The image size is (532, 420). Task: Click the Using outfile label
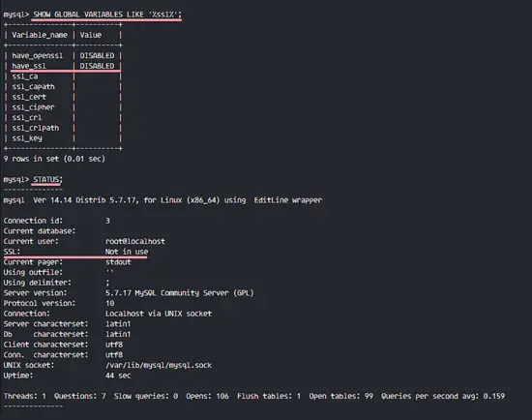pyautogui.click(x=33, y=272)
